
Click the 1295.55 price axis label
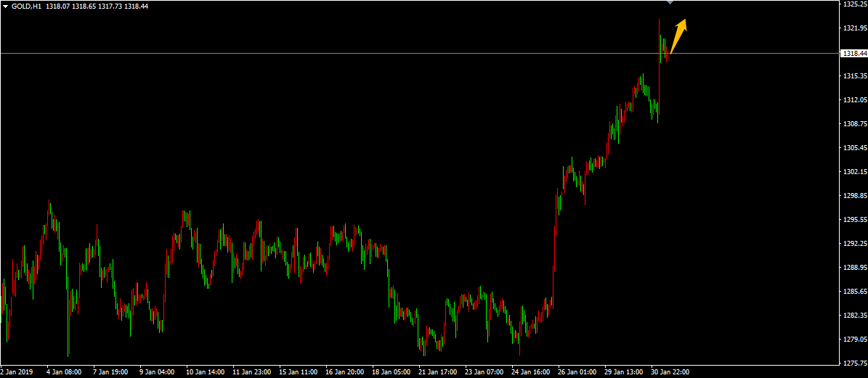[855, 219]
